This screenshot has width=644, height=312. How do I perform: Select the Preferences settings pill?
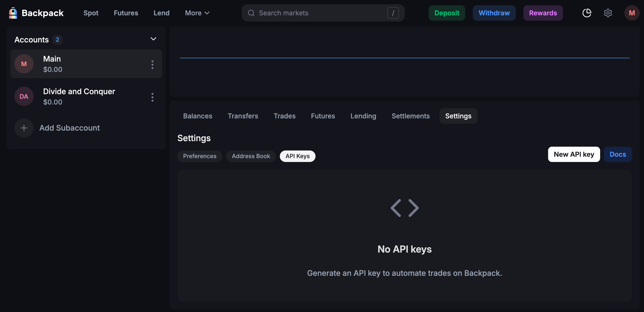pos(200,156)
